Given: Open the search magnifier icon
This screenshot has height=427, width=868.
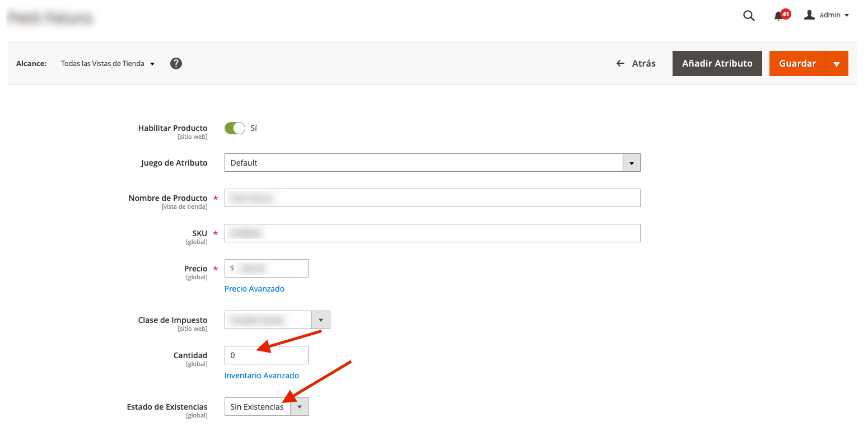Looking at the screenshot, I should 749,16.
